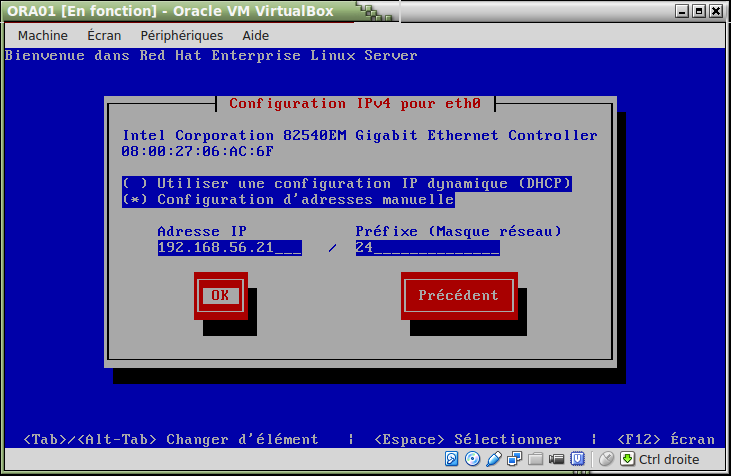Click the 'Préfixe (Masque réseau)' label
The image size is (731, 476).
(458, 232)
